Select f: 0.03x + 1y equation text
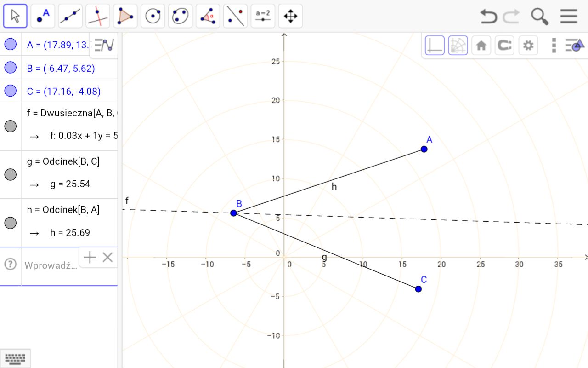588x368 pixels. coord(84,136)
